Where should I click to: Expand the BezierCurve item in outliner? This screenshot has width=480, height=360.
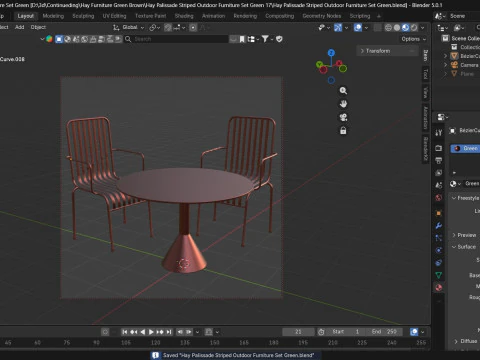point(446,56)
